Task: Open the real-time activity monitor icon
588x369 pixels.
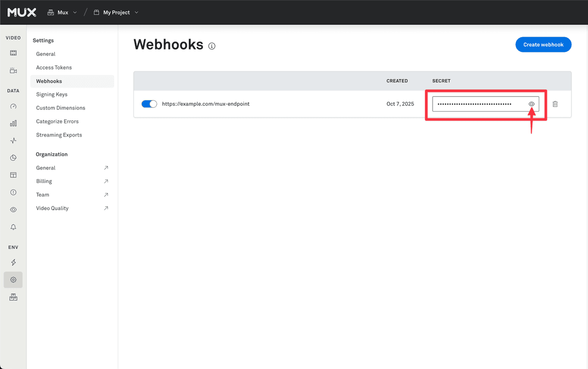Action: (x=13, y=140)
